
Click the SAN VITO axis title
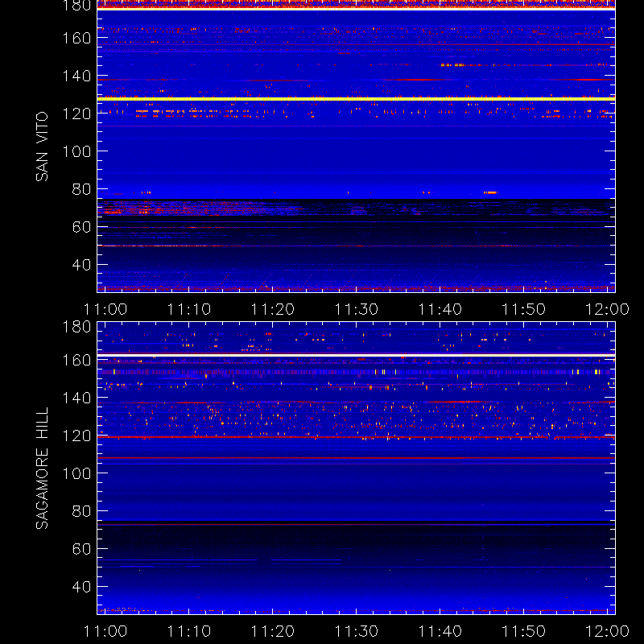click(x=43, y=147)
